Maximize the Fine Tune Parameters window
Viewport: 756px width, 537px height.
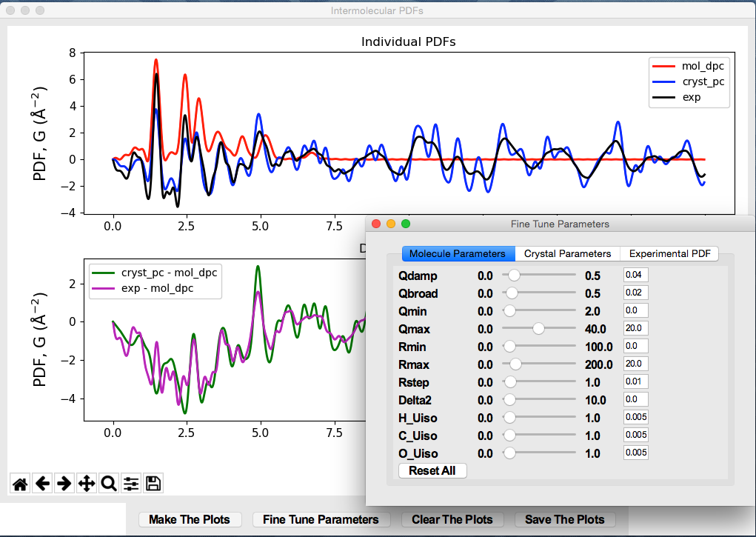406,224
